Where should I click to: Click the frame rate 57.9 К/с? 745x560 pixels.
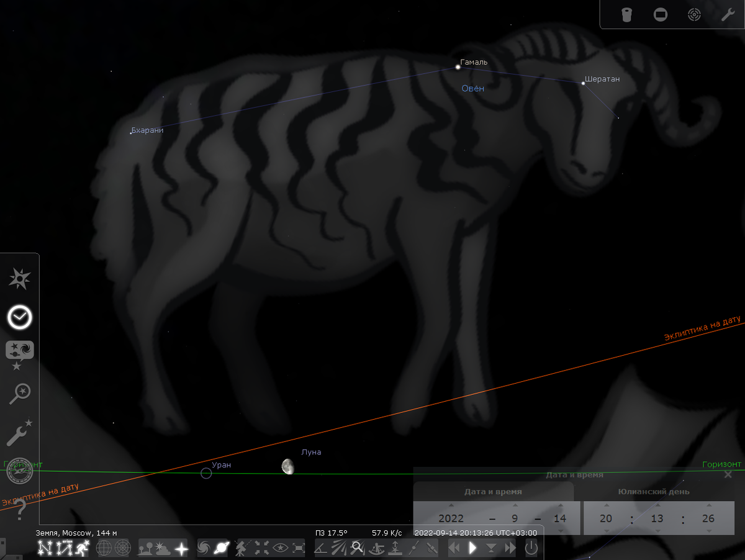point(387,533)
